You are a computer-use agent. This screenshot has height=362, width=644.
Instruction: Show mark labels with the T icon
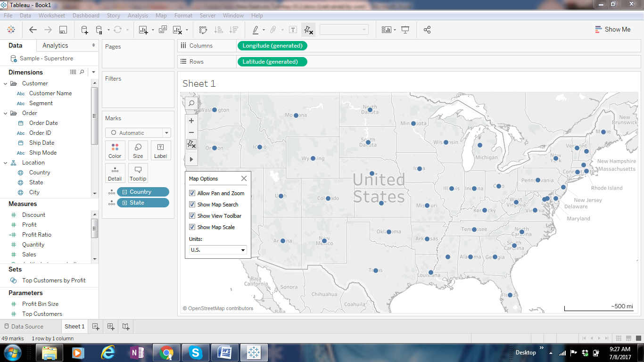pyautogui.click(x=293, y=30)
